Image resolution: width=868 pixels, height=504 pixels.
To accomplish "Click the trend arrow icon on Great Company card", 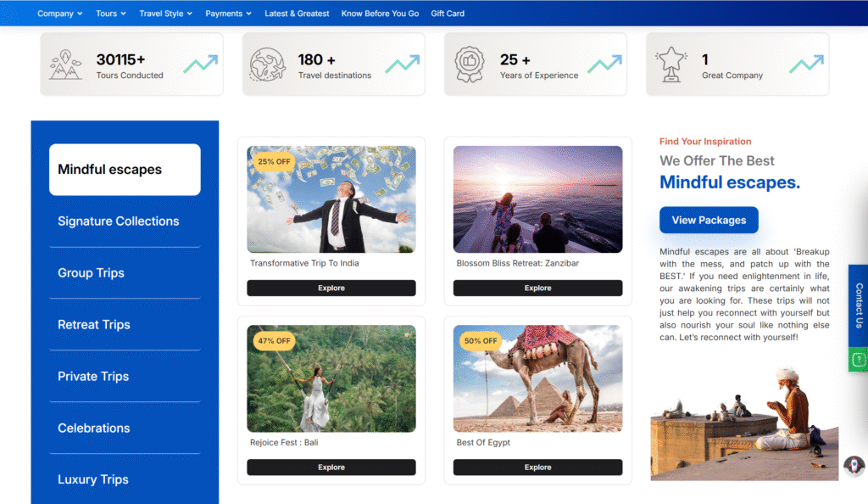I will pyautogui.click(x=806, y=64).
